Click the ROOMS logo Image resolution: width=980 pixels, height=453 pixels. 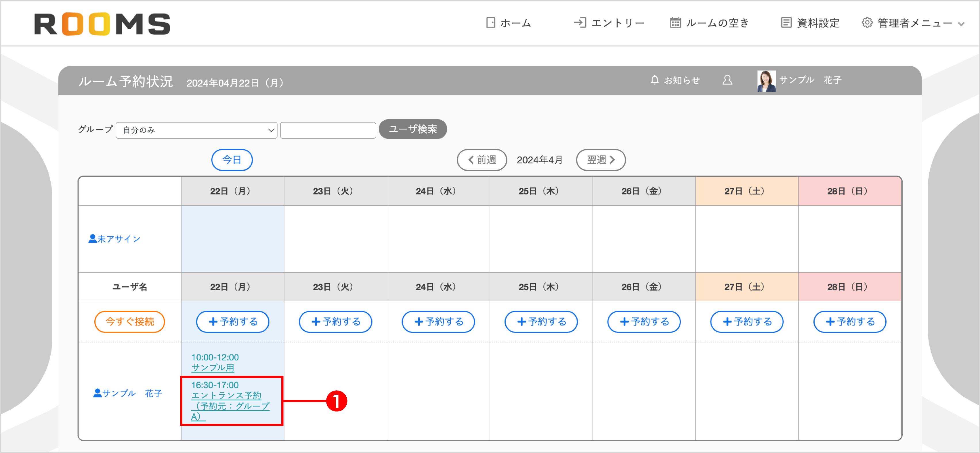(102, 24)
